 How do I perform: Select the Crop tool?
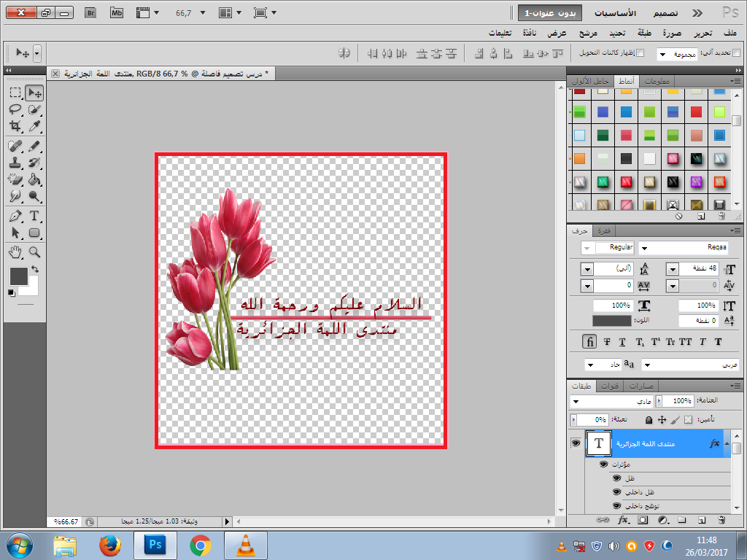[15, 126]
